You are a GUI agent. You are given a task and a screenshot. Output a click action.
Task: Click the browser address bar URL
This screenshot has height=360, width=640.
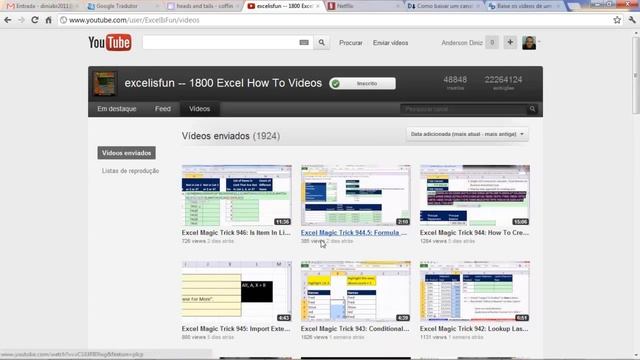[x=134, y=20]
